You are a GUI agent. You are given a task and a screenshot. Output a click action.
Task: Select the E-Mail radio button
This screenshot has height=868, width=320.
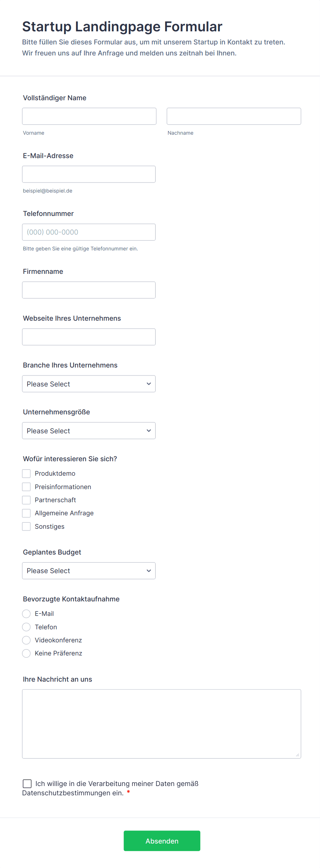[x=26, y=614]
